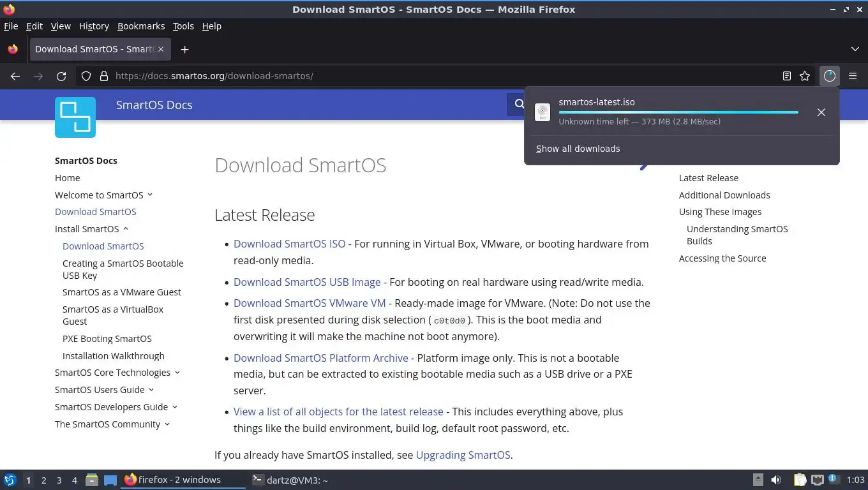Close the Download SmartOS tab
Image resolution: width=868 pixels, height=490 pixels.
[x=161, y=49]
